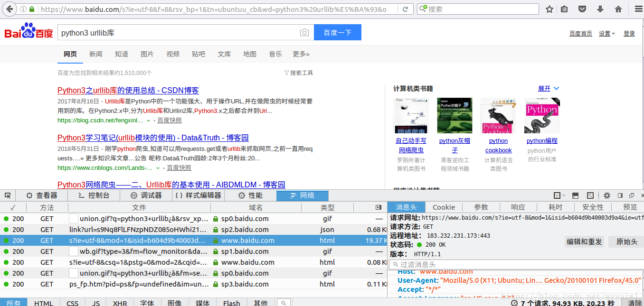Dock devtools to side icon

pos(620,195)
